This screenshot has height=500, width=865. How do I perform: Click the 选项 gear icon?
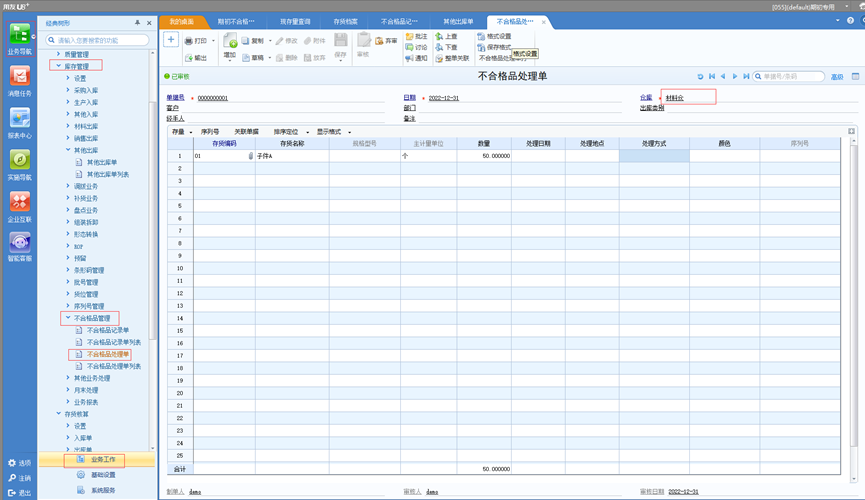[x=12, y=463]
